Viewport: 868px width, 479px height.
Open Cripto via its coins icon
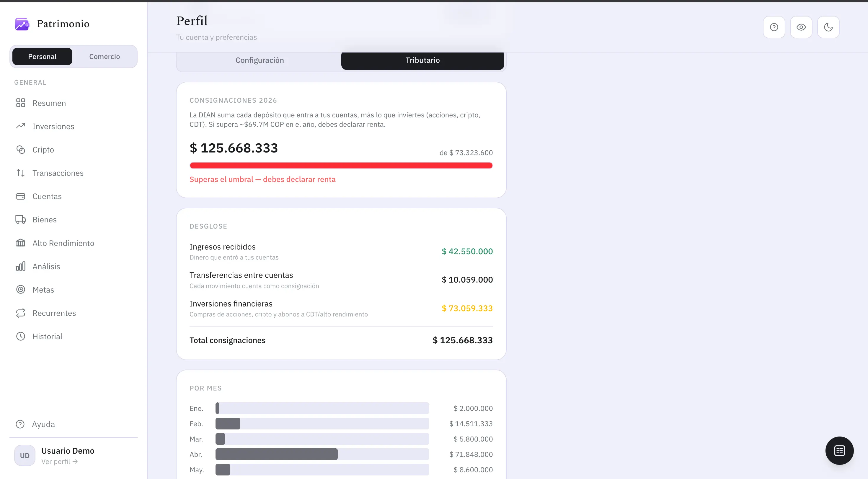click(x=21, y=150)
